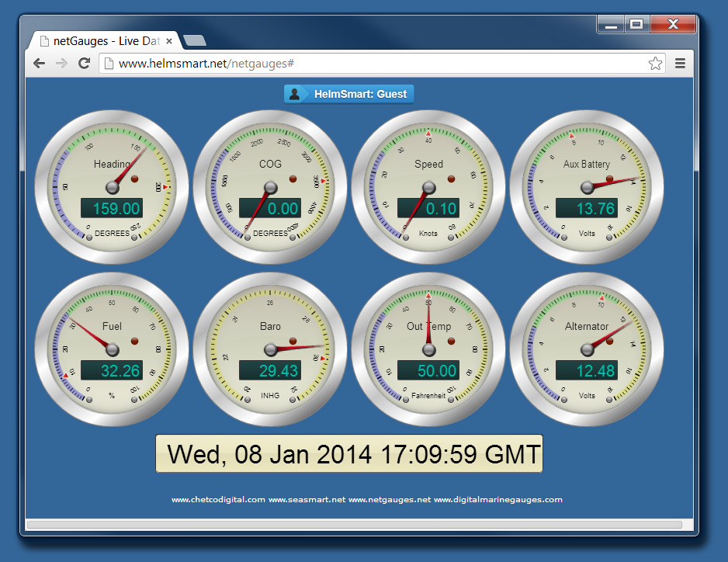This screenshot has height=562, width=728.
Task: Click the red LED on Speed gauge
Action: coord(451,179)
